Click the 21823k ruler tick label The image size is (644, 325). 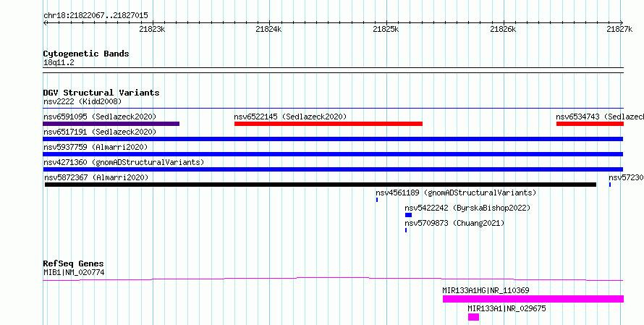pos(153,29)
